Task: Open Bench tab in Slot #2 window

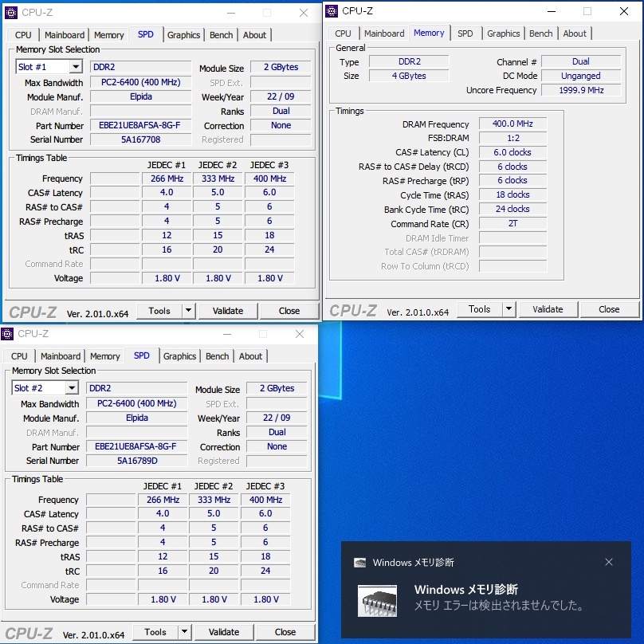Action: (x=217, y=356)
